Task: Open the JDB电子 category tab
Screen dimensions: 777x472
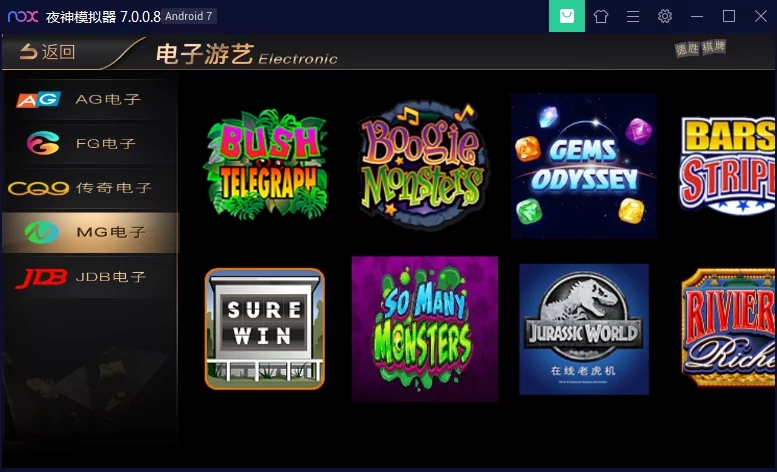Action: pyautogui.click(x=89, y=277)
